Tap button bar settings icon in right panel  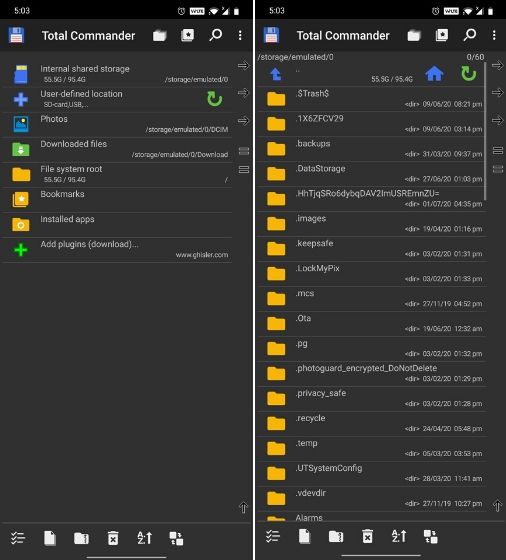click(431, 536)
